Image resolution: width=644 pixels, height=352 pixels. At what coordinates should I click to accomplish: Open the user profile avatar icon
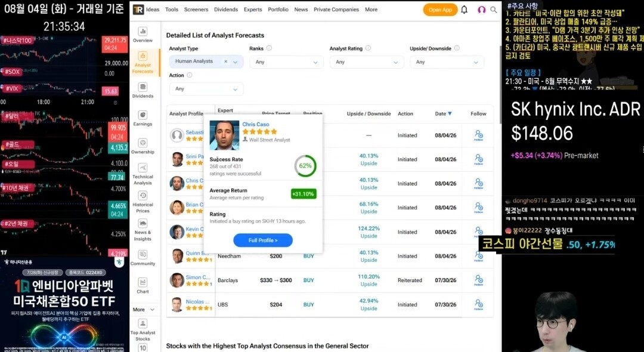tap(481, 10)
